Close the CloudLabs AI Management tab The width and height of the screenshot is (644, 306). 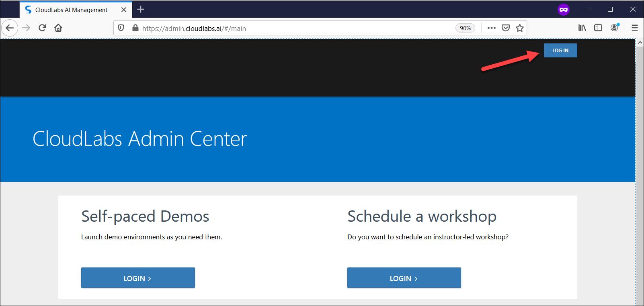(x=124, y=10)
